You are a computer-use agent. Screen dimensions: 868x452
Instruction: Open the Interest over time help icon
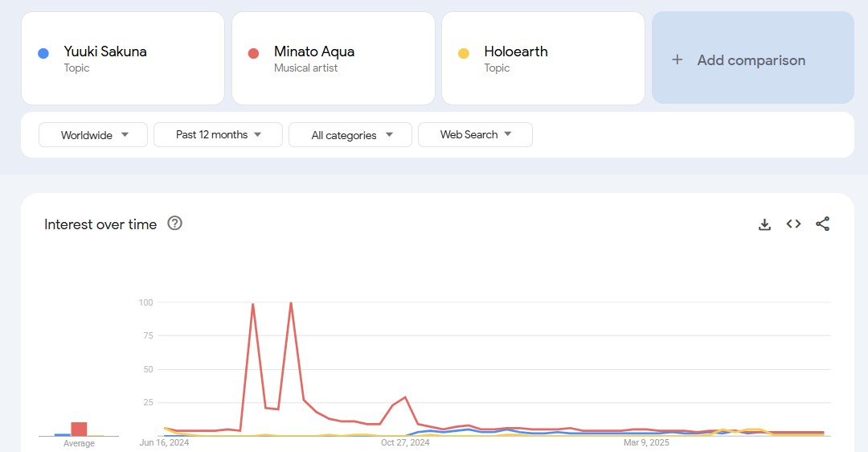[x=175, y=224]
